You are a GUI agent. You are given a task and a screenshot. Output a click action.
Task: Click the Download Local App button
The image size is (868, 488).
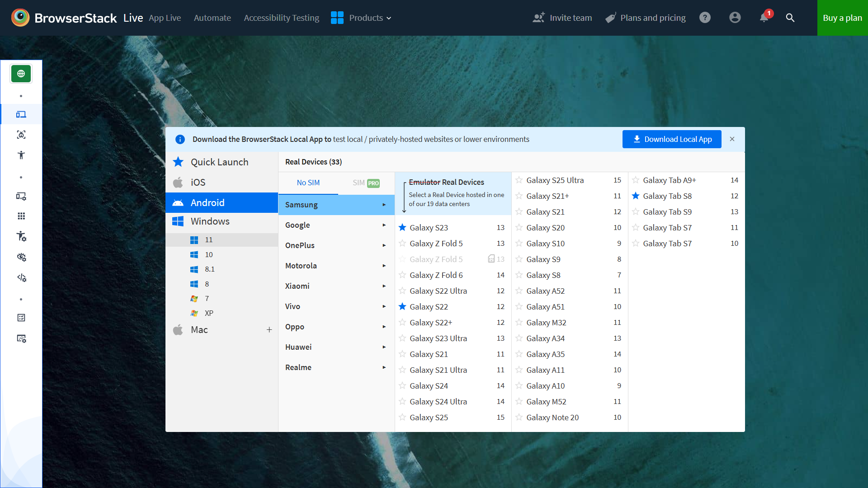coord(672,139)
